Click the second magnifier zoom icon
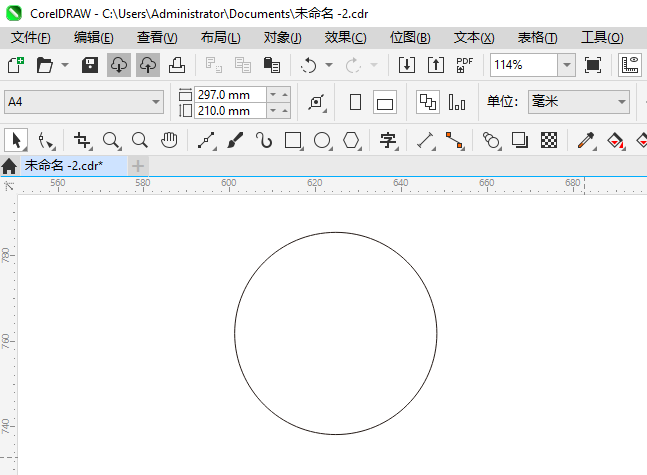 [x=140, y=140]
